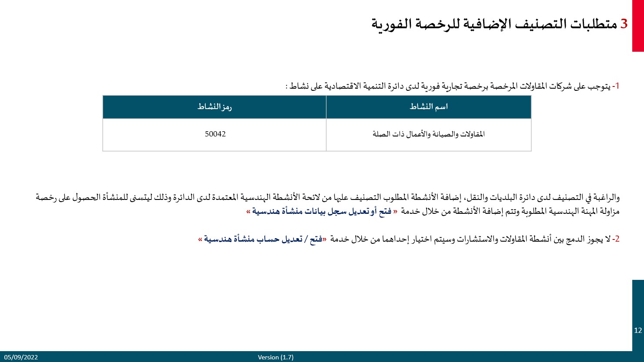Click the page number 12
Screen dimensions: 644x362
click(x=638, y=331)
